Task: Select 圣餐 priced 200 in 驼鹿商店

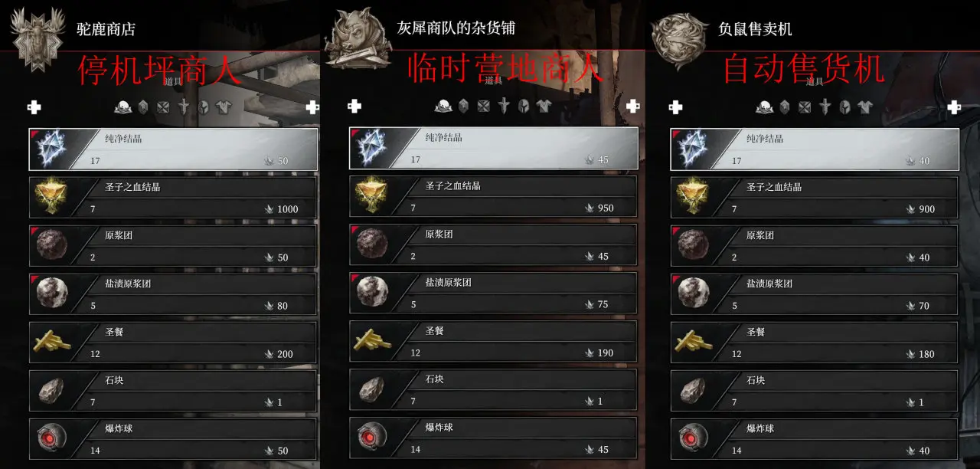Action: pos(172,343)
